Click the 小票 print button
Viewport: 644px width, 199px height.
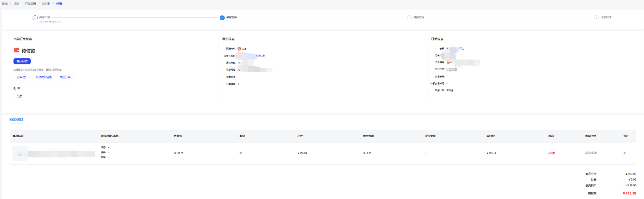pyautogui.click(x=19, y=96)
